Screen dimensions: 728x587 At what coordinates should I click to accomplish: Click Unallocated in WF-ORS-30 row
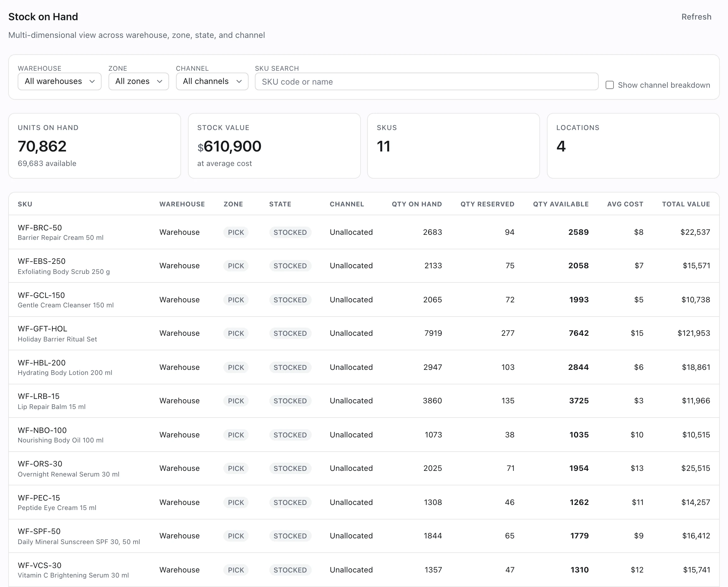[351, 468]
